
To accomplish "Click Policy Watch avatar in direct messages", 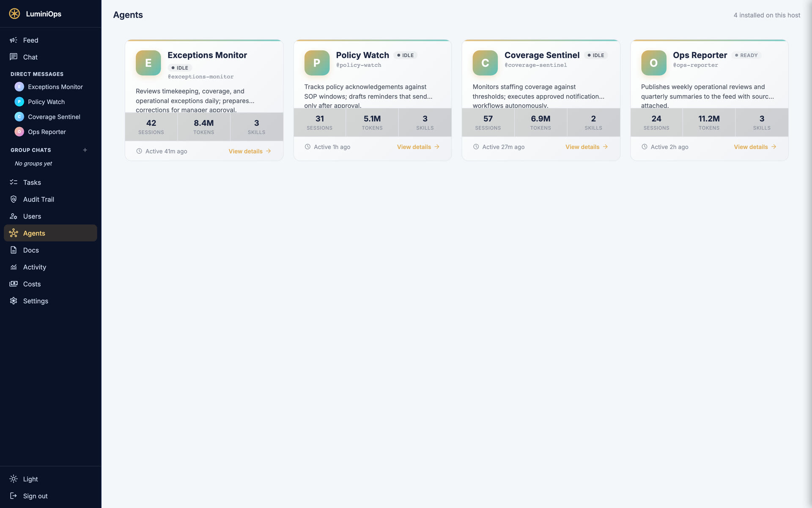I will [19, 102].
